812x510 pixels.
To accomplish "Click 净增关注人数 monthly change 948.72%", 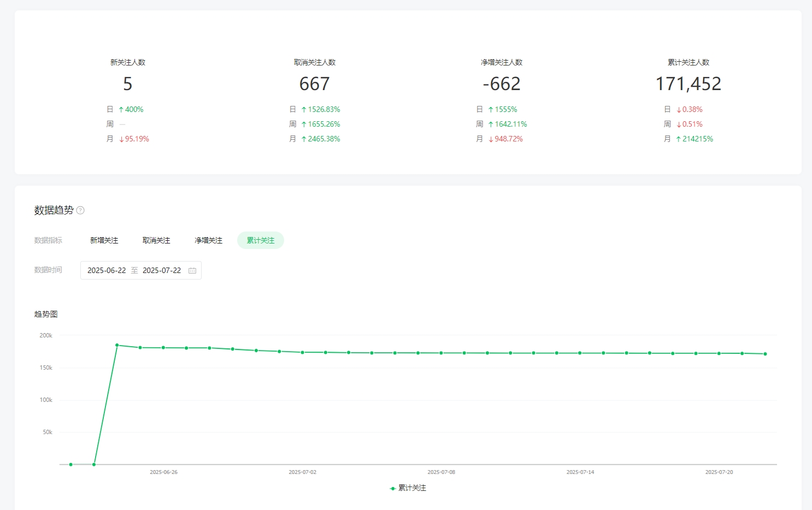I will tap(505, 139).
